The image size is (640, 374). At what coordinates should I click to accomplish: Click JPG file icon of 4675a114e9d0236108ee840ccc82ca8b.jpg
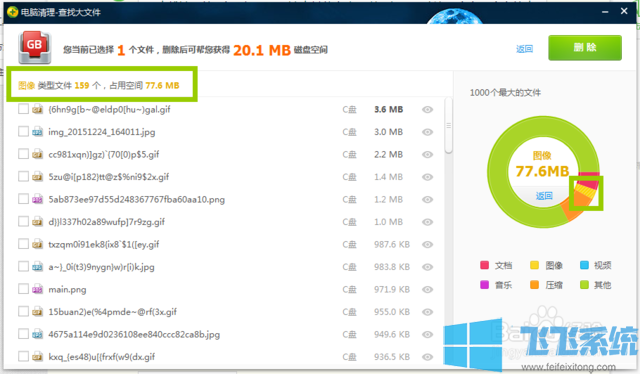[38, 334]
